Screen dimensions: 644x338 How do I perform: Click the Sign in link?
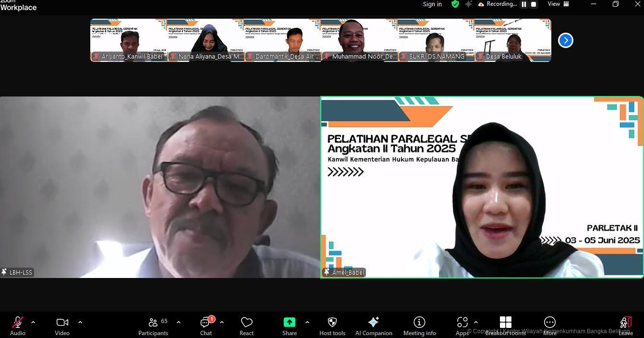pyautogui.click(x=432, y=4)
